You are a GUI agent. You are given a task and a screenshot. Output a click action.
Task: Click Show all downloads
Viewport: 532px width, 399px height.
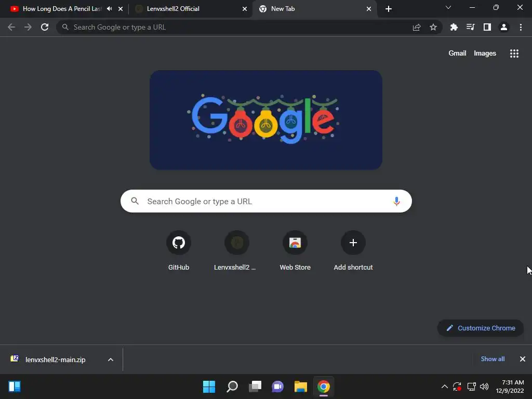(x=493, y=359)
